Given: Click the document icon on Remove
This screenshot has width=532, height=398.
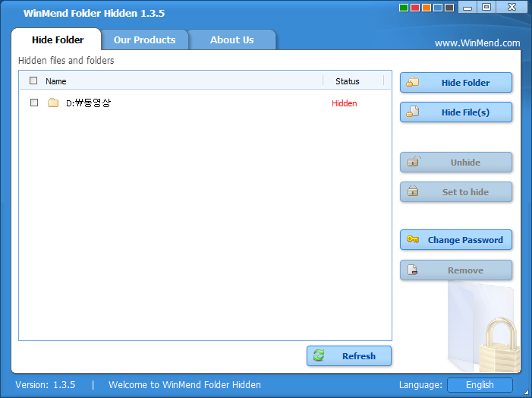Looking at the screenshot, I should click(x=412, y=270).
